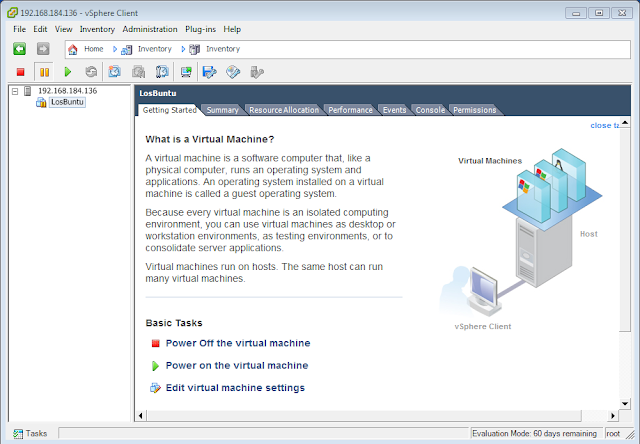640x444 pixels.
Task: Click the settings icon beside Edit virtual machine
Action: coord(155,388)
